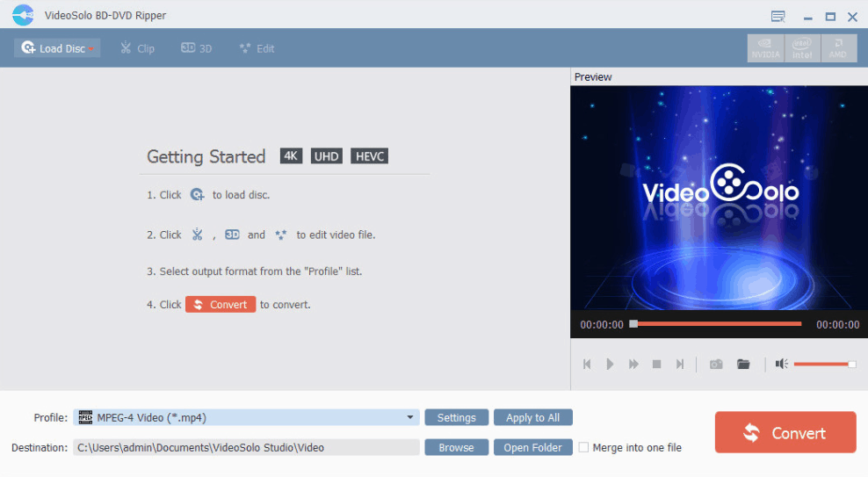Click the Load Disc toolbar button
This screenshot has width=868, height=477.
pyautogui.click(x=56, y=48)
